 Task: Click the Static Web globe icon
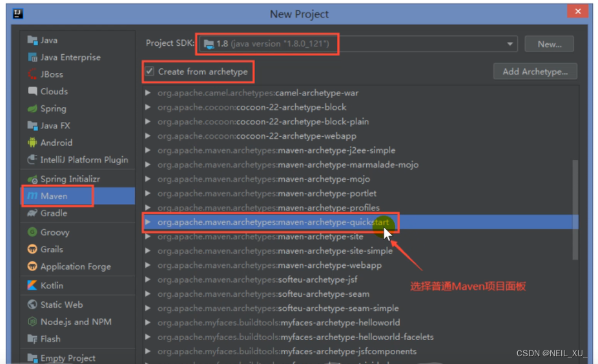click(x=32, y=304)
